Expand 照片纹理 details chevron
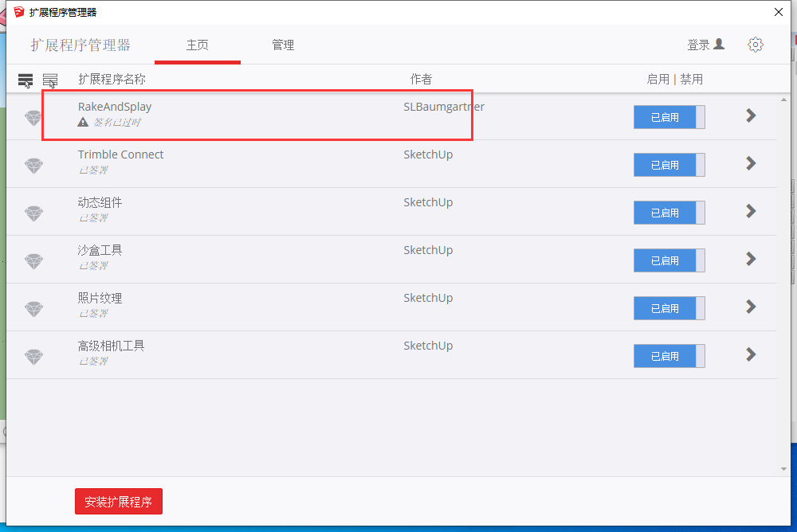The image size is (797, 532). point(751,307)
